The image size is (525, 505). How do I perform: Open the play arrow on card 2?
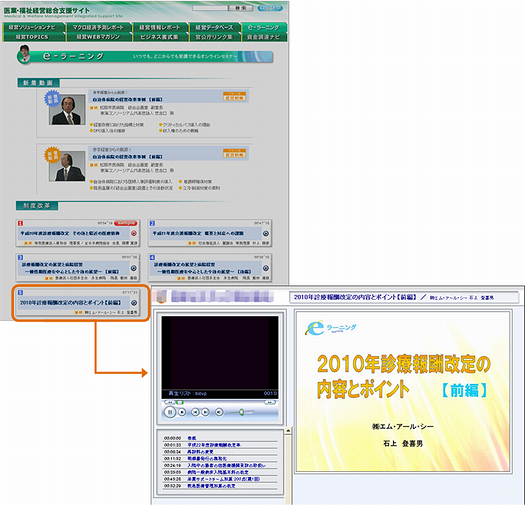(266, 233)
